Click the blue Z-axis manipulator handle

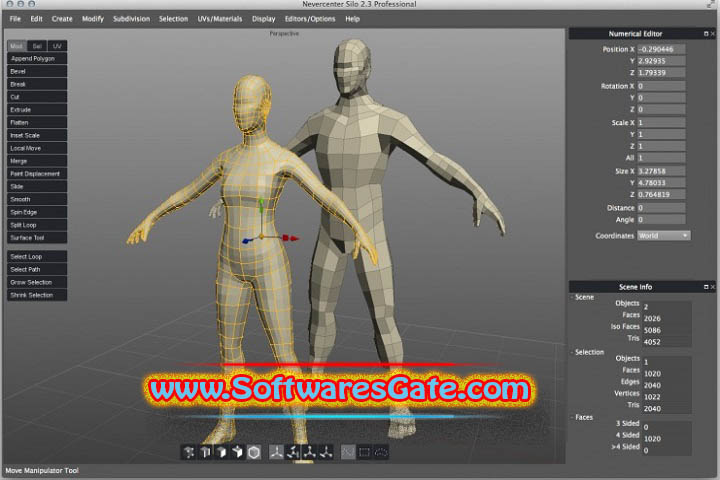tap(247, 240)
